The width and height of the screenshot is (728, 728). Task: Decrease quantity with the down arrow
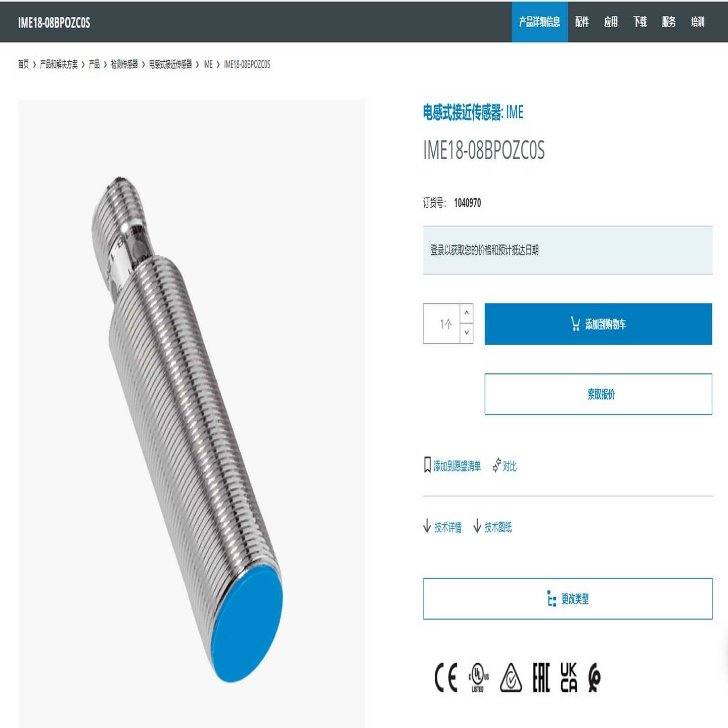(467, 333)
